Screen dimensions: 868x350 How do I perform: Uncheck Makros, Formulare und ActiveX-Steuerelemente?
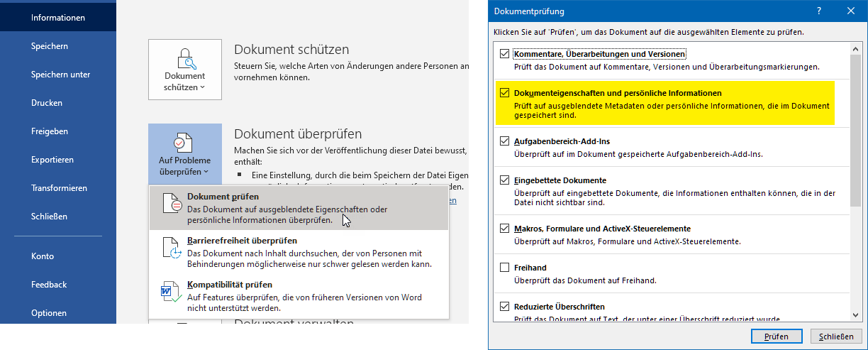[504, 229]
